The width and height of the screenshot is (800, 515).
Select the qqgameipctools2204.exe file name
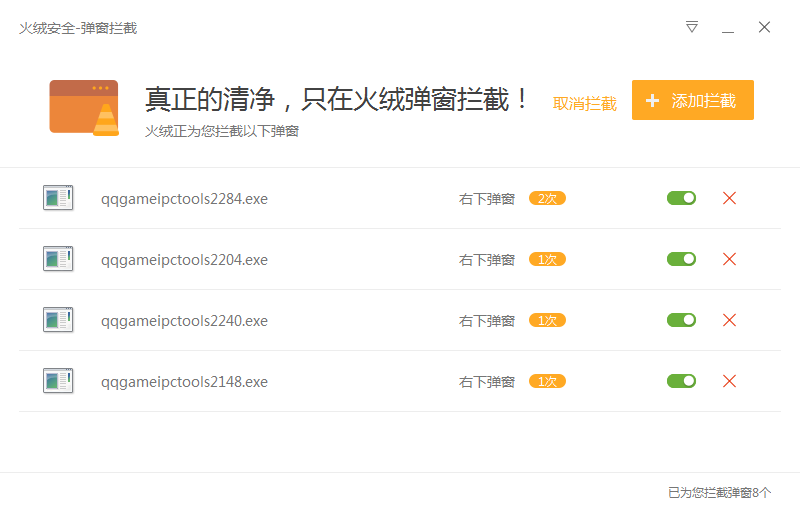tap(184, 260)
